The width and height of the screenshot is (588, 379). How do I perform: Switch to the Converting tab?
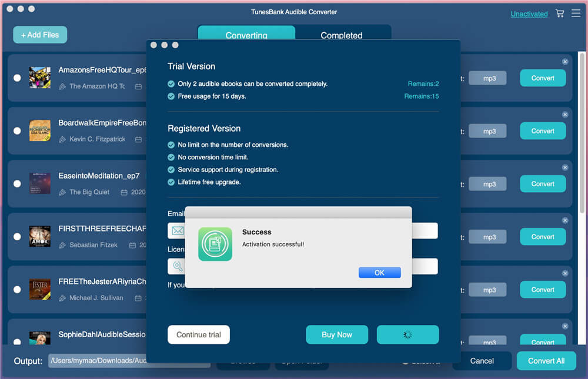pyautogui.click(x=246, y=33)
